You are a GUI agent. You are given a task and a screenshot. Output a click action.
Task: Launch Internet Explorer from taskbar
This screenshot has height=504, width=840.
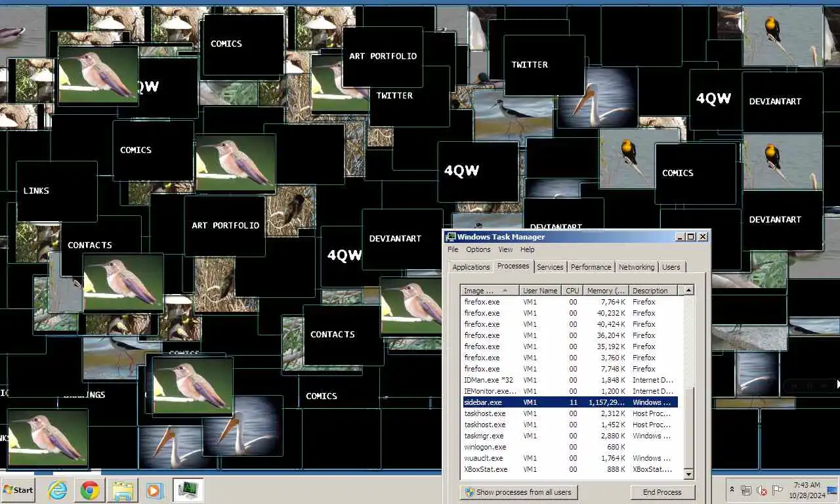click(x=58, y=490)
